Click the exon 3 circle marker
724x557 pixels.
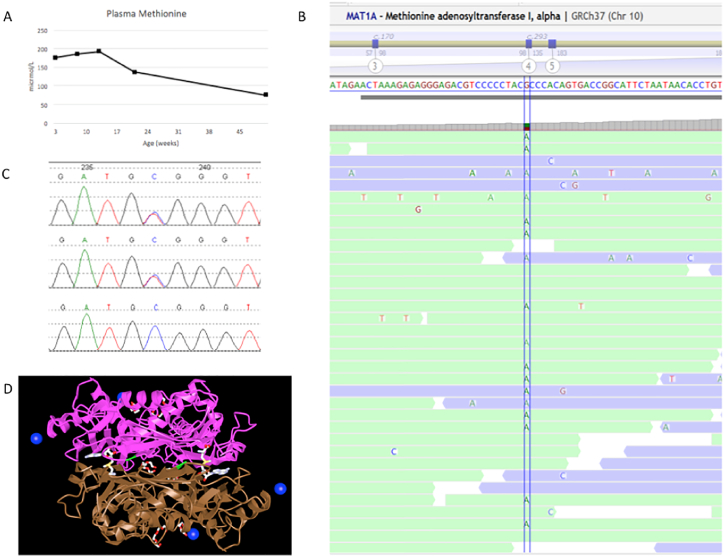(375, 66)
